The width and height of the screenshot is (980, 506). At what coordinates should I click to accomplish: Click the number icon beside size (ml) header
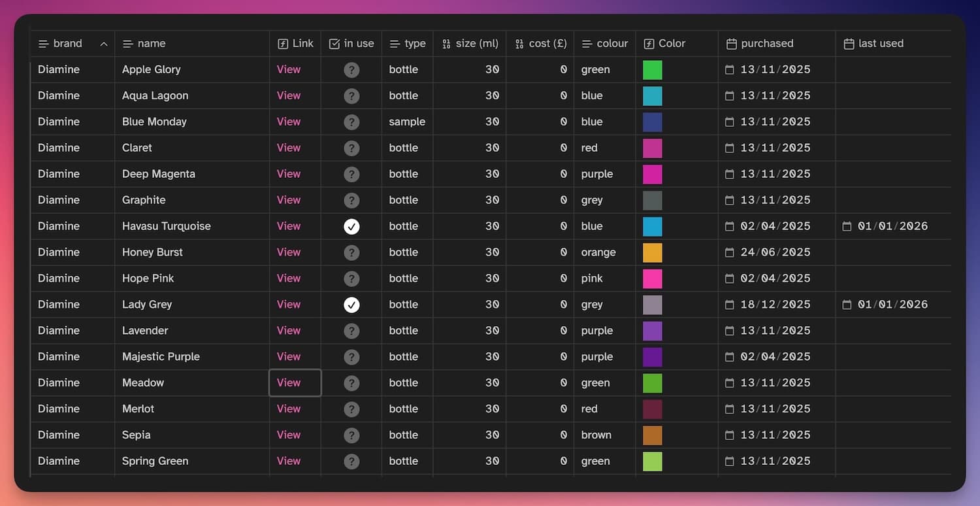point(446,44)
